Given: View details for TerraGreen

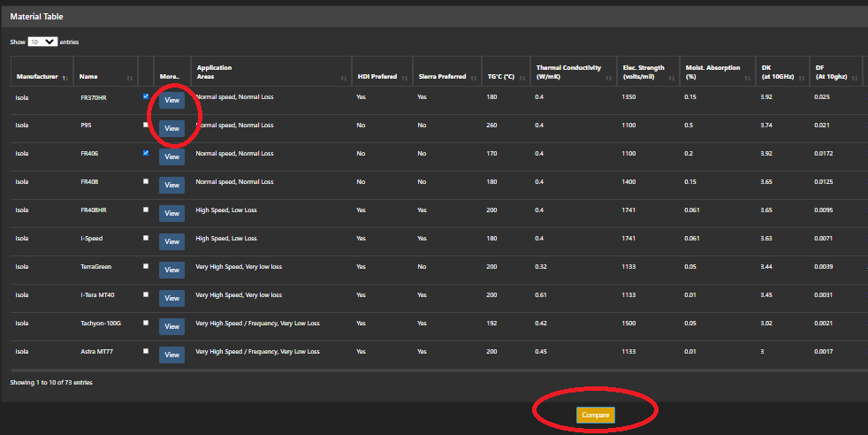Looking at the screenshot, I should [171, 270].
